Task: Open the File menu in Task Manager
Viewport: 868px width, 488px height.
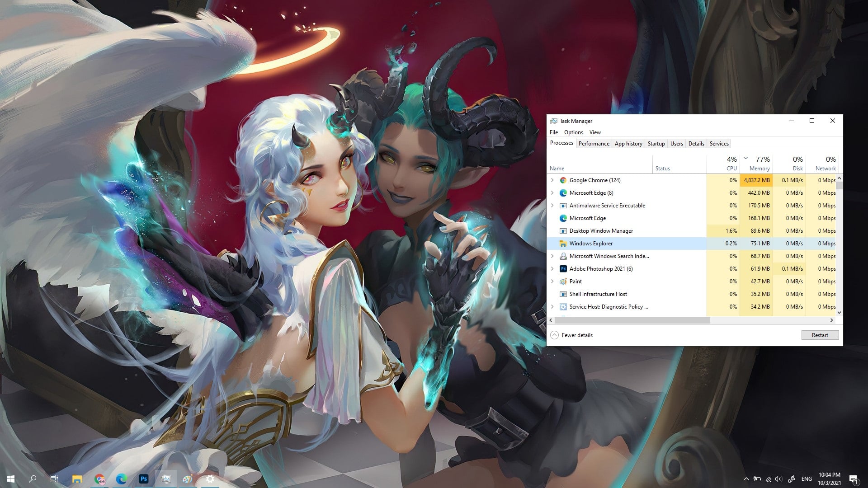Action: tap(554, 132)
